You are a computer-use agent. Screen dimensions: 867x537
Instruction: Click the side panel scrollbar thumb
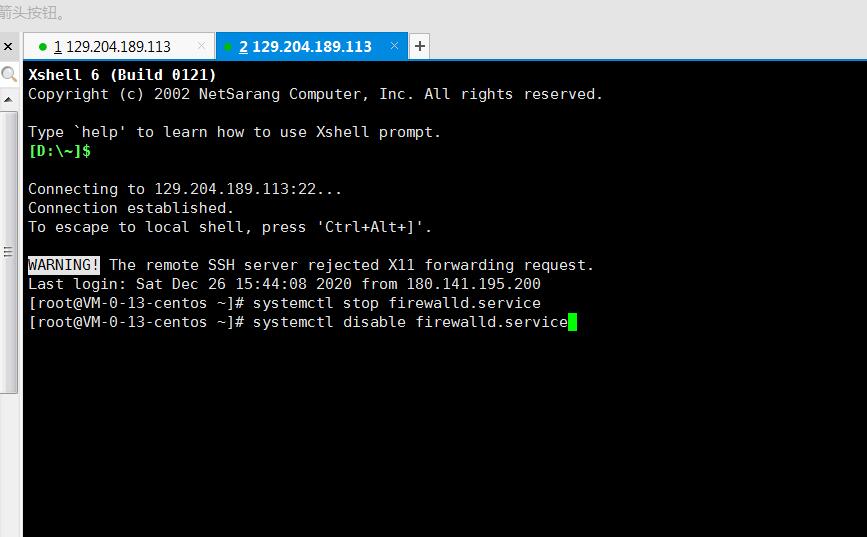(x=9, y=250)
